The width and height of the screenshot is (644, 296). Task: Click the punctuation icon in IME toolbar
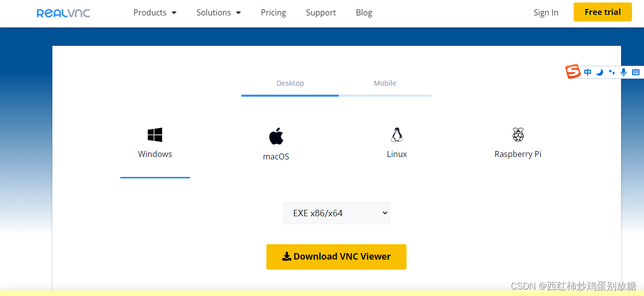pos(612,72)
